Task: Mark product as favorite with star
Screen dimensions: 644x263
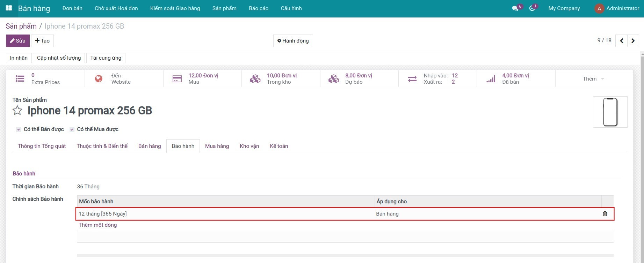Action: point(17,111)
